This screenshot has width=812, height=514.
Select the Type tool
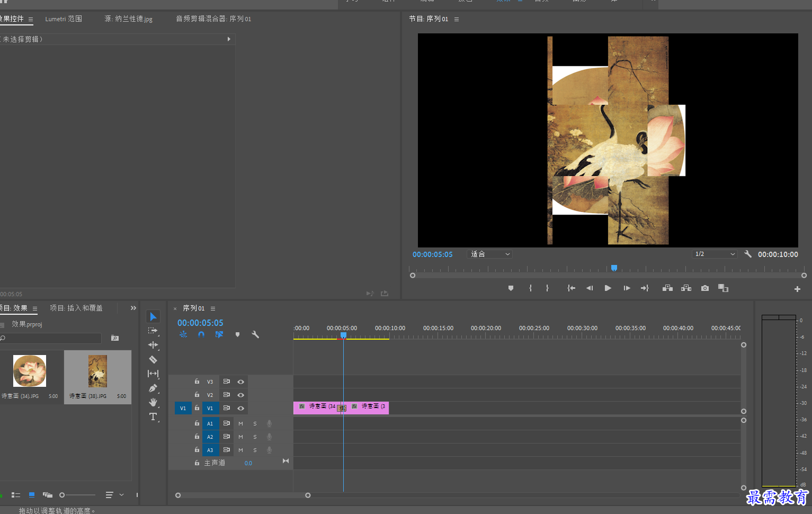(153, 416)
